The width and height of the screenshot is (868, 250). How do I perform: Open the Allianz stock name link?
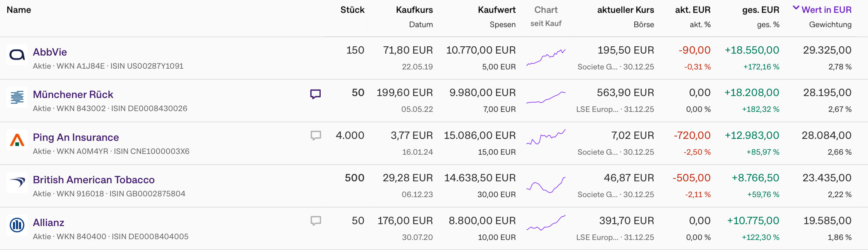[49, 223]
